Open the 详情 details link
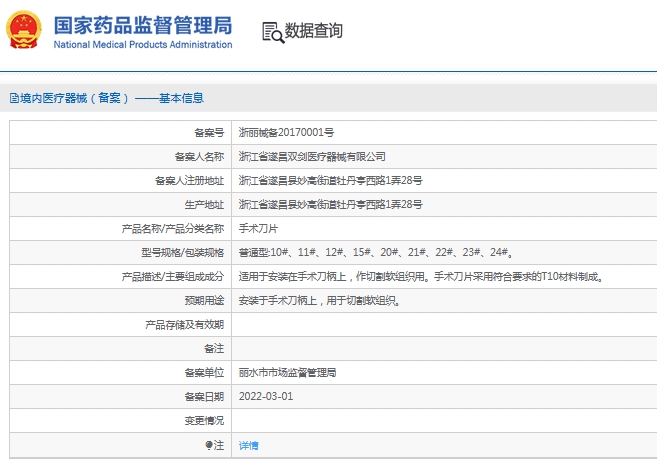Screen dimensions: 657x463 pos(248,445)
